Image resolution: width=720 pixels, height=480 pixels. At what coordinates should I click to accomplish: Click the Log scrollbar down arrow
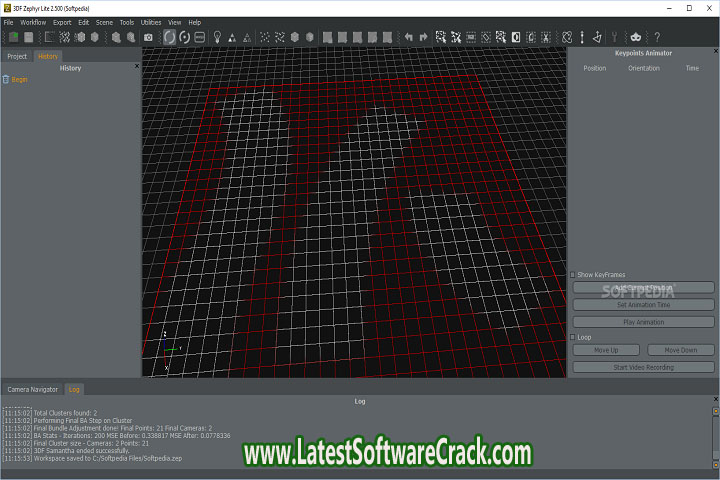[715, 465]
